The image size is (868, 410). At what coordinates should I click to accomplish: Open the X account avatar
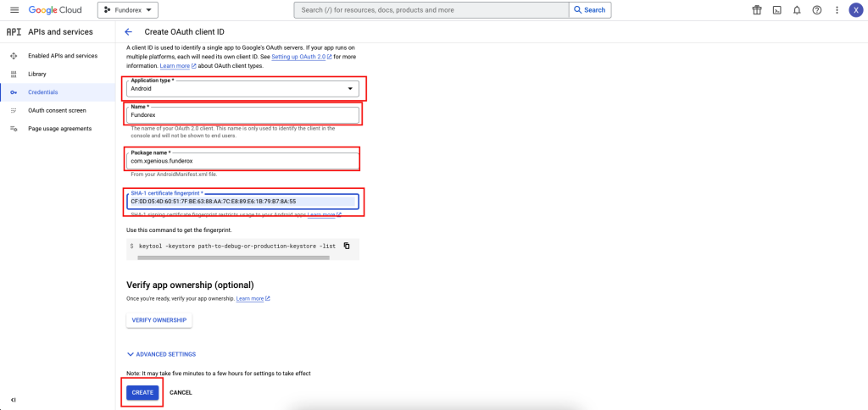pyautogui.click(x=856, y=10)
